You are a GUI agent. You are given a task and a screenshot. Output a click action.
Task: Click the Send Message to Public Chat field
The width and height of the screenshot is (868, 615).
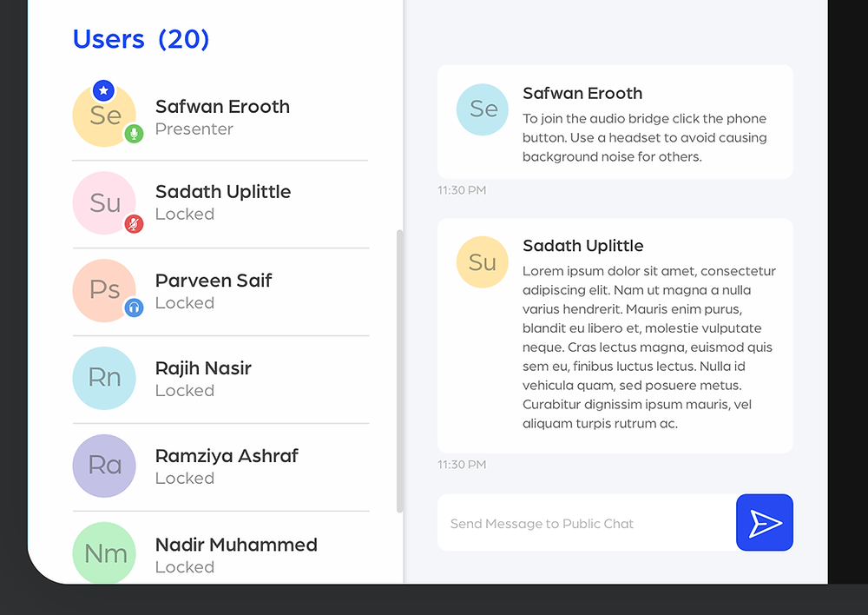pyautogui.click(x=587, y=522)
